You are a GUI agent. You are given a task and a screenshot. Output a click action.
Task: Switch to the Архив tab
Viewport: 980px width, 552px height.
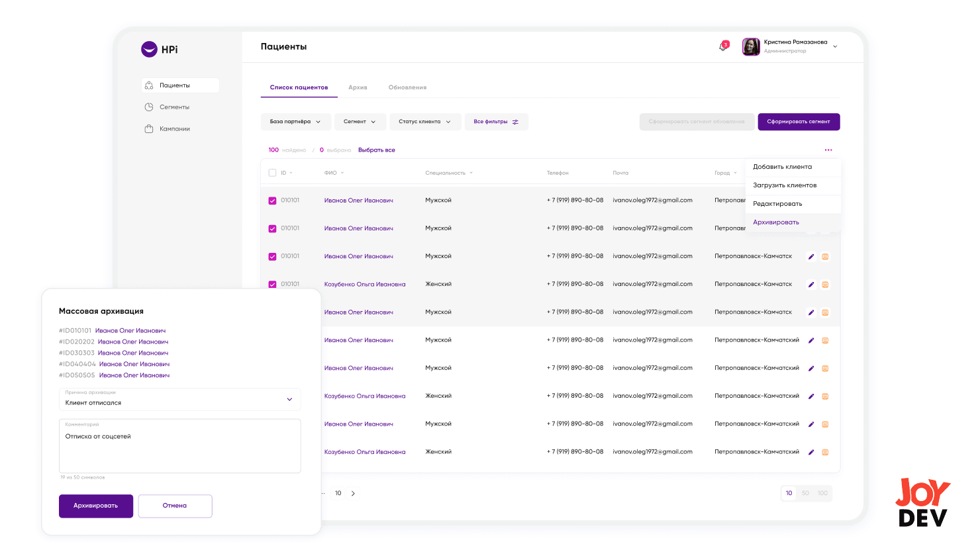(358, 87)
